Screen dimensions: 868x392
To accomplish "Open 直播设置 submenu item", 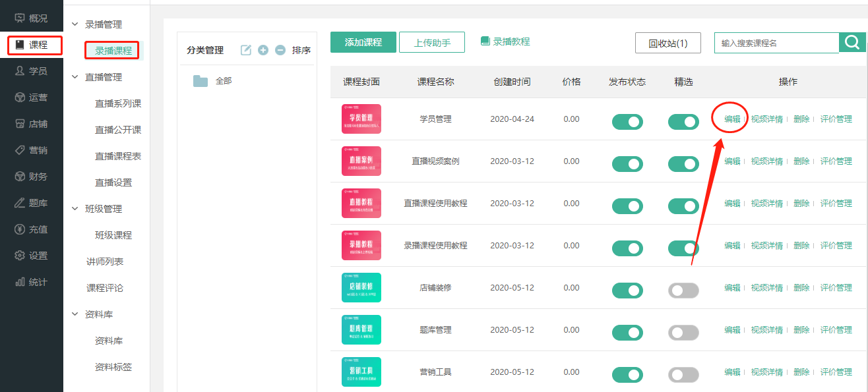I will click(x=113, y=182).
